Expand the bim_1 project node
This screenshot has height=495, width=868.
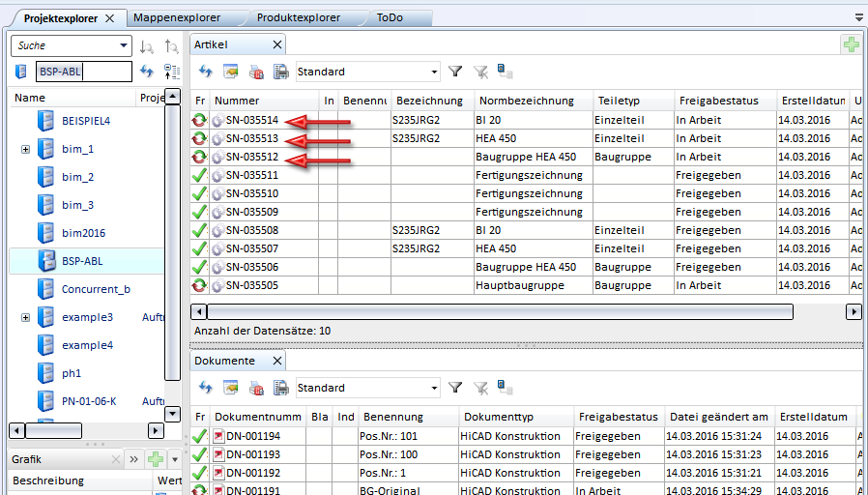pos(25,150)
